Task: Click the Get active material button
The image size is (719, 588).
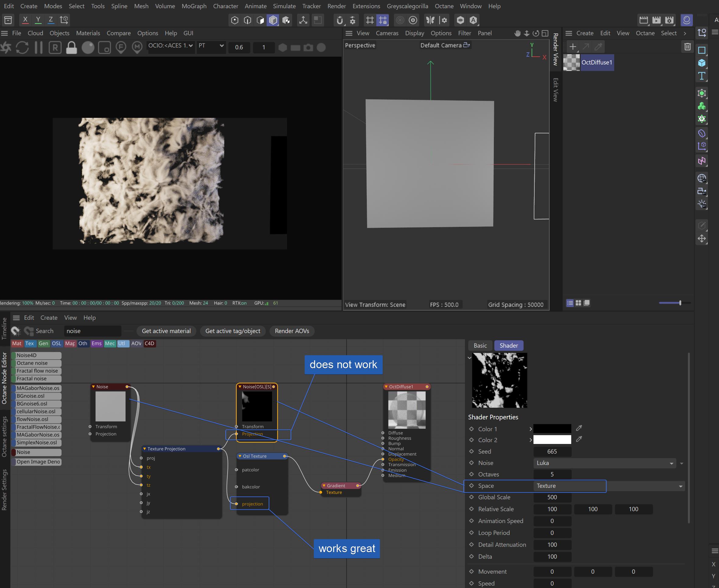Action: pos(166,331)
